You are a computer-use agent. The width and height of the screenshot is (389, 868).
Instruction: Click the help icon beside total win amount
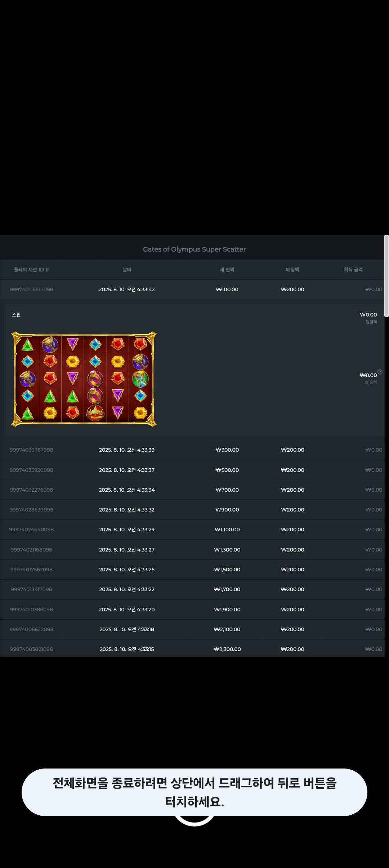point(380,372)
